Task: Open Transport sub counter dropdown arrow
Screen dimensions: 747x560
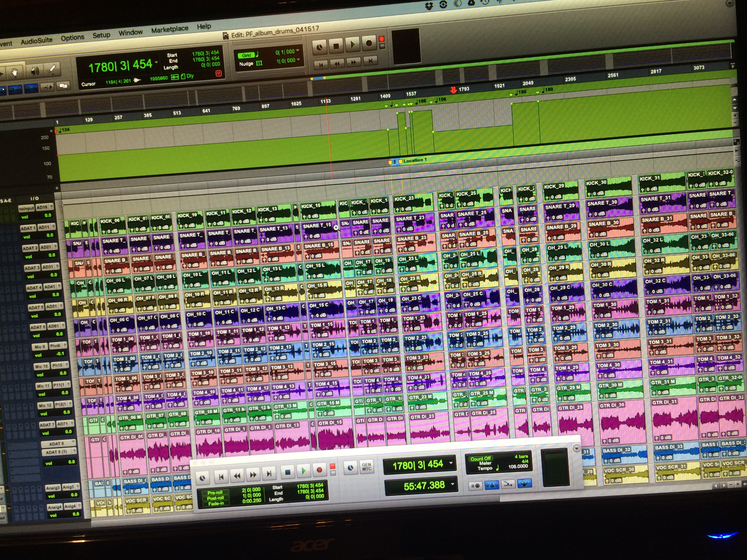Action: [x=452, y=484]
